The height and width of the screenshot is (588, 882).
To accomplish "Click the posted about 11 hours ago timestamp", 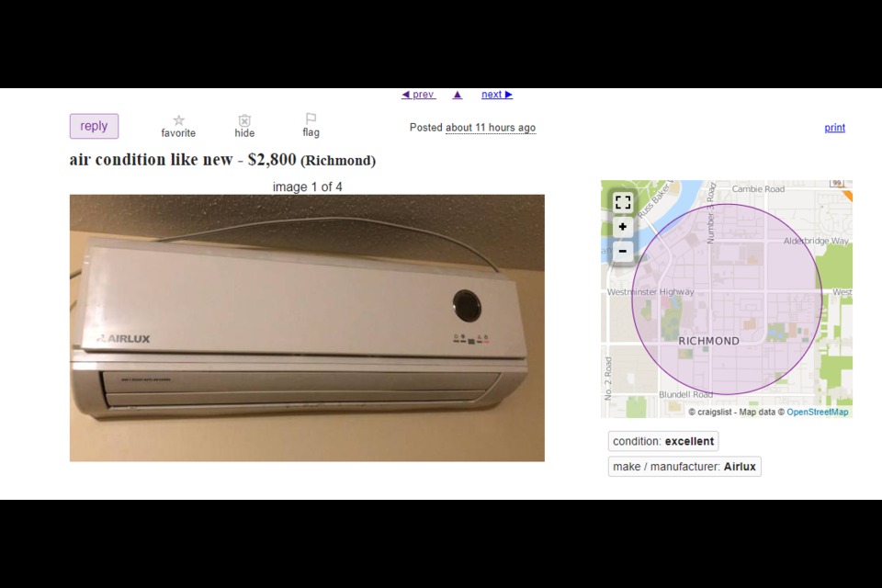I will pyautogui.click(x=491, y=128).
